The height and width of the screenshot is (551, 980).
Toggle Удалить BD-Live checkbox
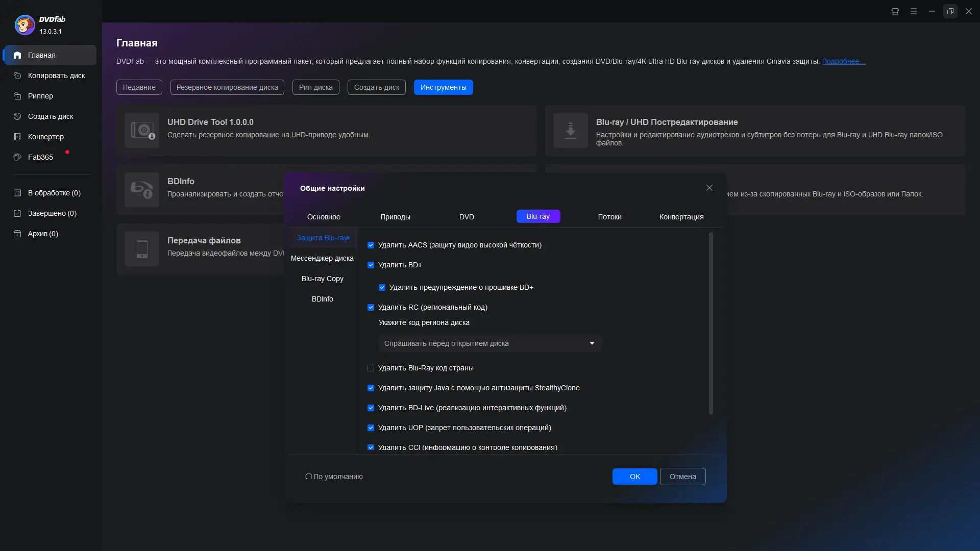(x=371, y=408)
